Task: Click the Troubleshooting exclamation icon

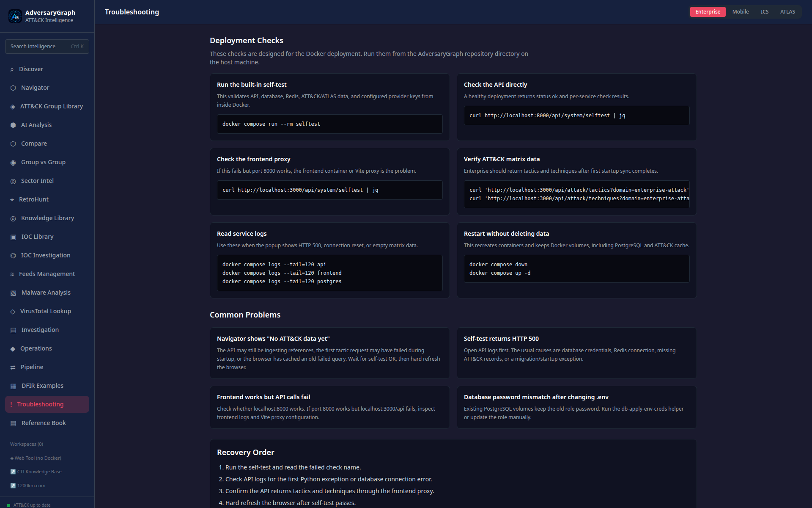Action: (11, 404)
